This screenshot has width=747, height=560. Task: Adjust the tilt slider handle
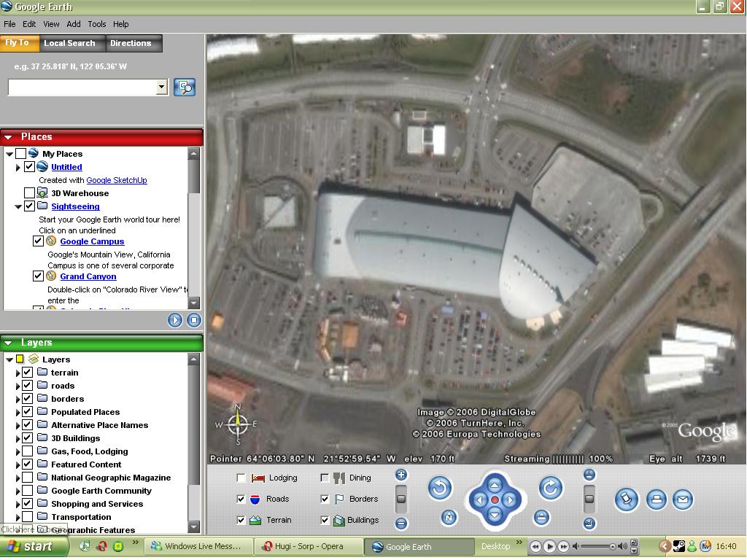point(589,499)
